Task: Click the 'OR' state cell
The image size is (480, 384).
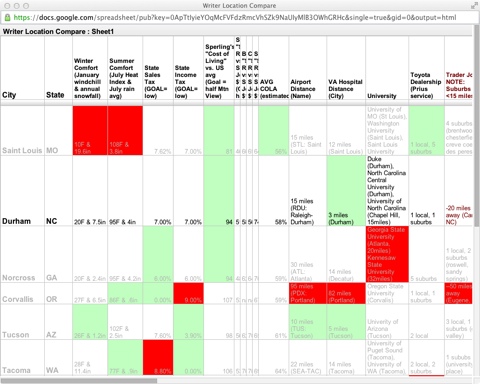Action: (59, 293)
